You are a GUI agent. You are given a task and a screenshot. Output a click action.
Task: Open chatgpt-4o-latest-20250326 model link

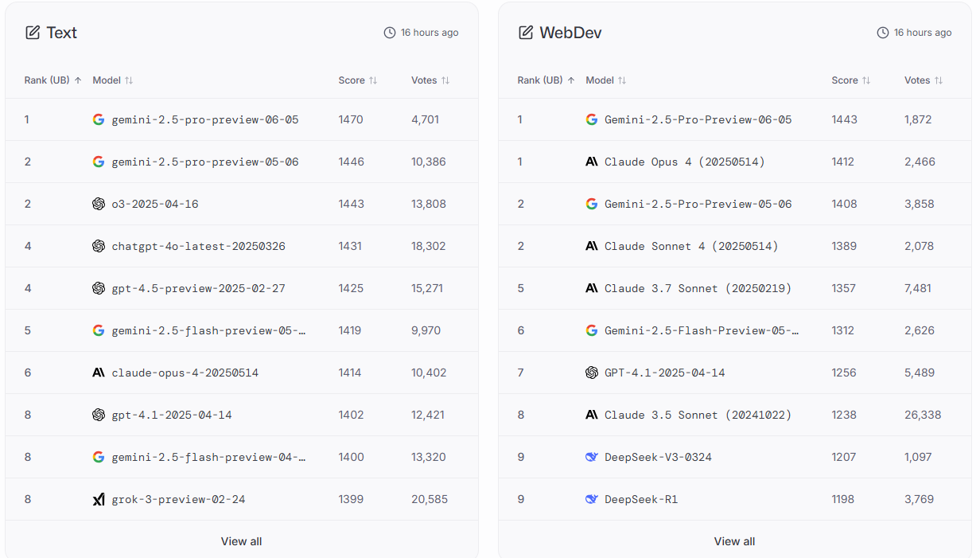198,246
